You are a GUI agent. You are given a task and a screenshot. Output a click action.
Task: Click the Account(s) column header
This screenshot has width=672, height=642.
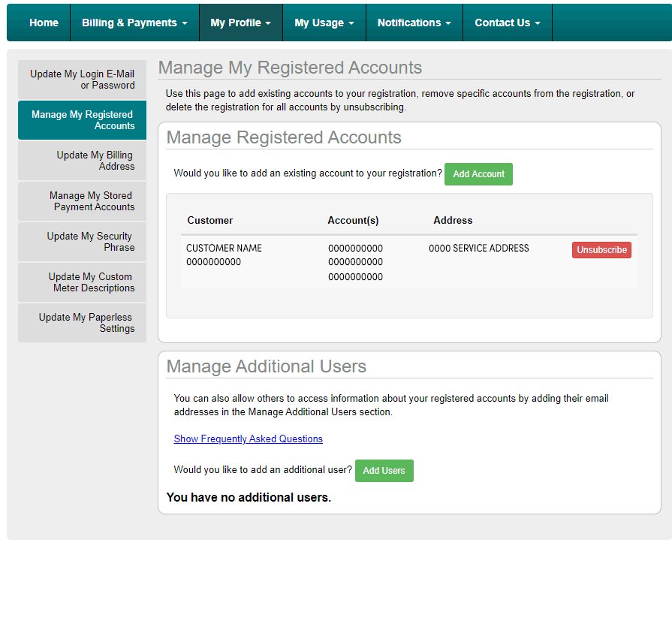(x=353, y=220)
